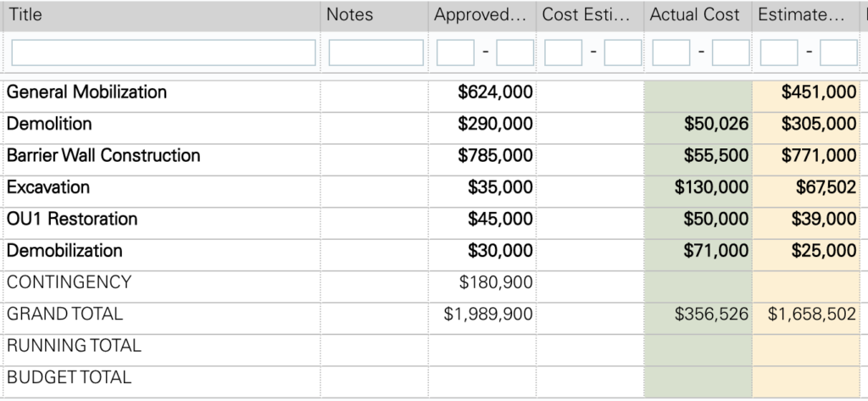The width and height of the screenshot is (868, 401).
Task: Select the General Mobilization row title
Action: (87, 92)
